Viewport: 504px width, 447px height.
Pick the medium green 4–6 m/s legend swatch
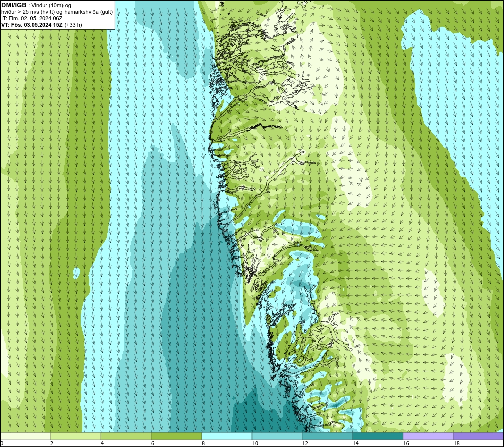pyautogui.click(x=126, y=436)
